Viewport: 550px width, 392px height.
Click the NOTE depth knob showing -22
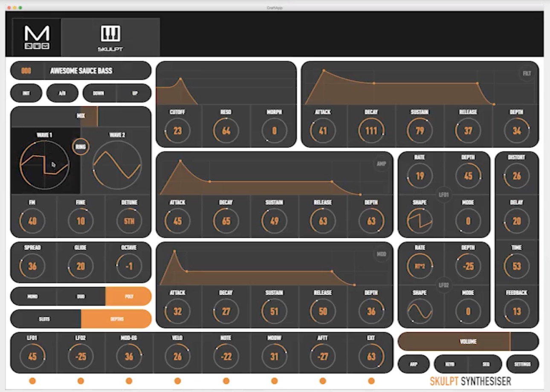coord(226,357)
